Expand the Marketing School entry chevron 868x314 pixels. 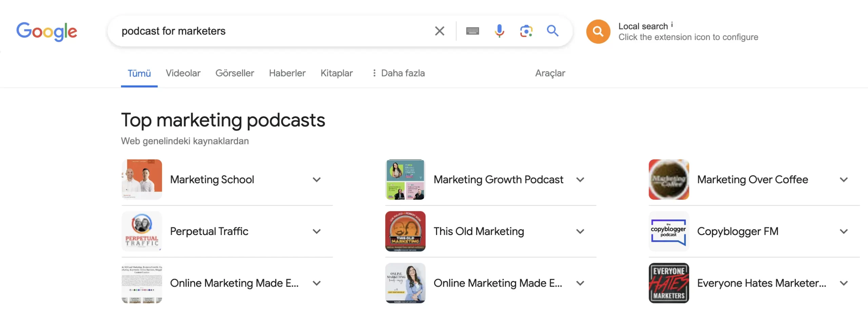317,180
